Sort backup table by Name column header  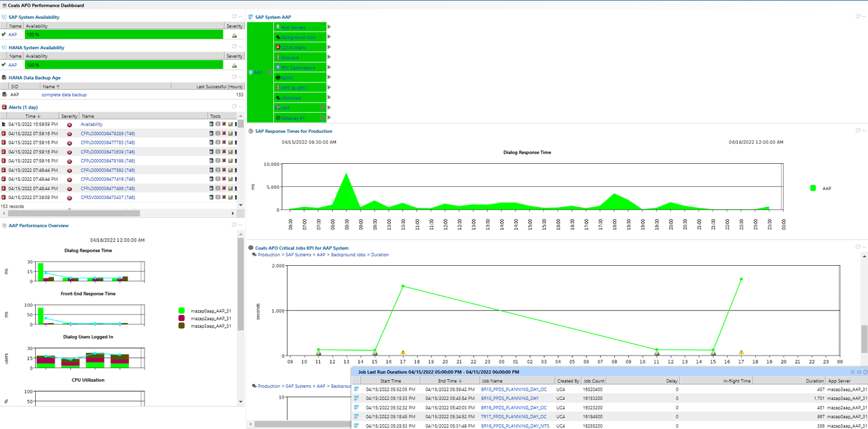[x=105, y=86]
